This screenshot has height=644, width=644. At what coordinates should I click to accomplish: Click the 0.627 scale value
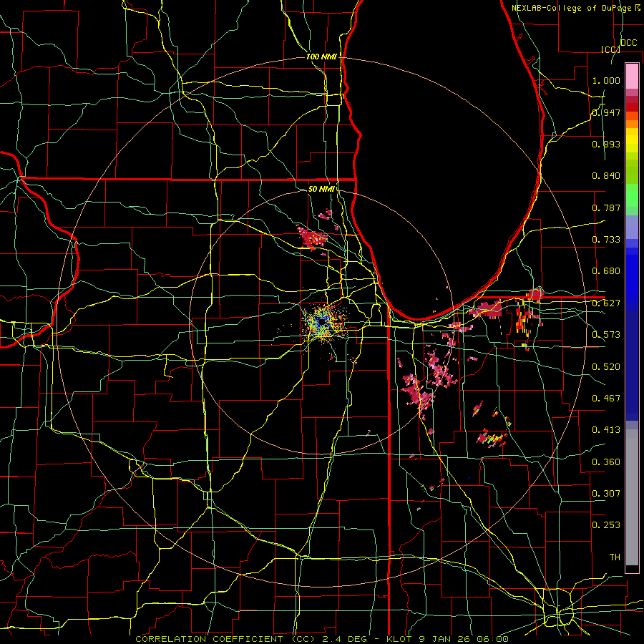click(606, 303)
